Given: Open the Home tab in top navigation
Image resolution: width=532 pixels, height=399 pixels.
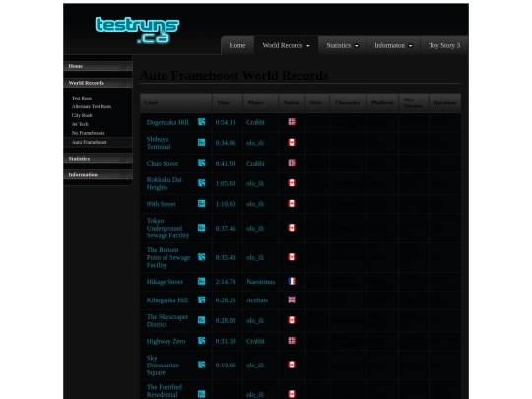Looking at the screenshot, I should (x=237, y=45).
